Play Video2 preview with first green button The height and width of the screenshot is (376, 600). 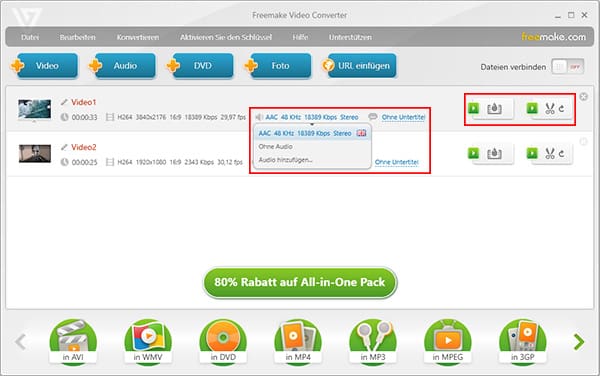(x=473, y=153)
